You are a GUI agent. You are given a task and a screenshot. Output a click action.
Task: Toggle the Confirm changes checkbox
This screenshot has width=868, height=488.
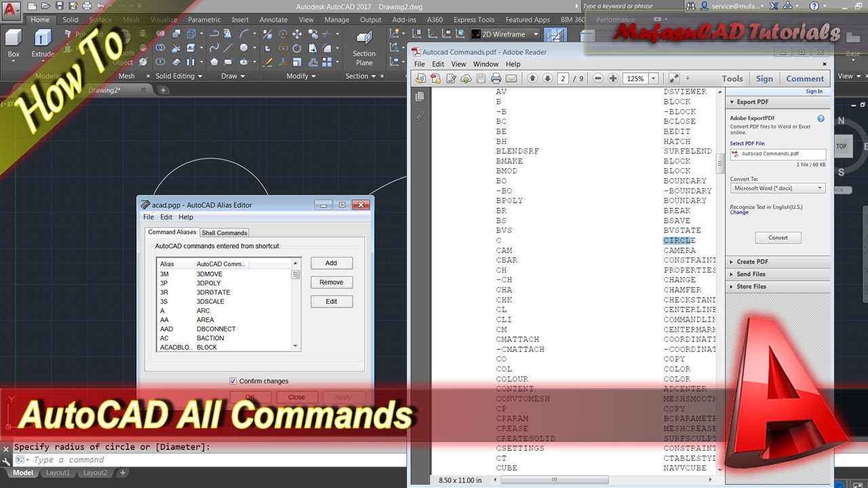click(x=233, y=381)
